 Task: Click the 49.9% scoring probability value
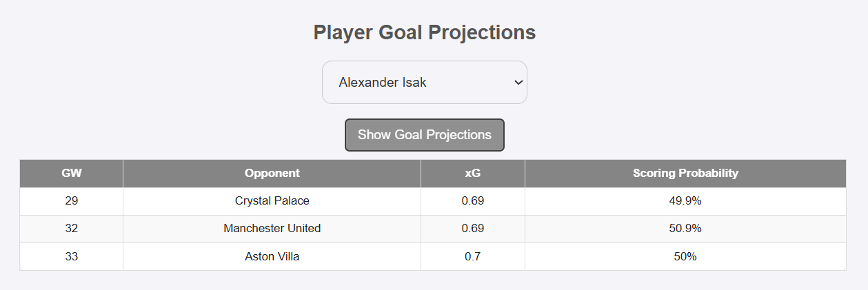[685, 201]
